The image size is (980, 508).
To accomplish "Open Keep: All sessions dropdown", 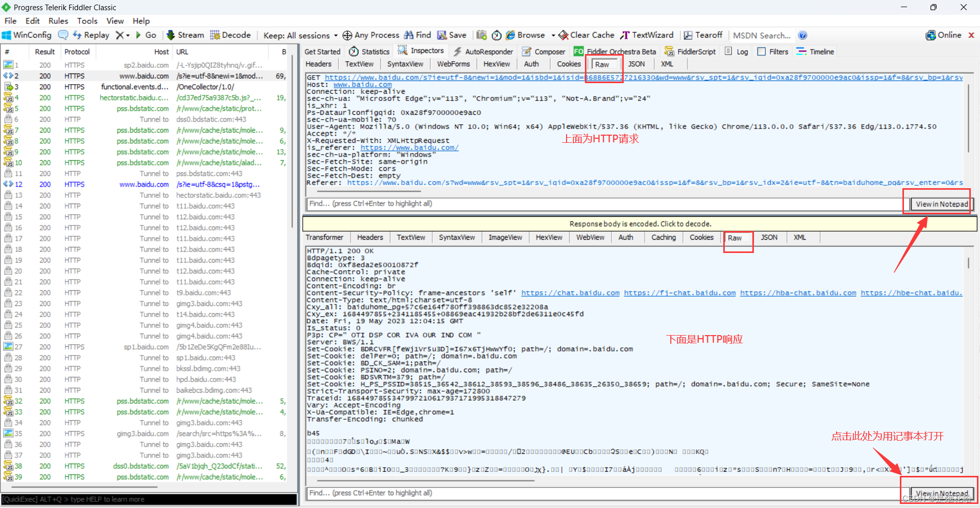I will (x=301, y=35).
